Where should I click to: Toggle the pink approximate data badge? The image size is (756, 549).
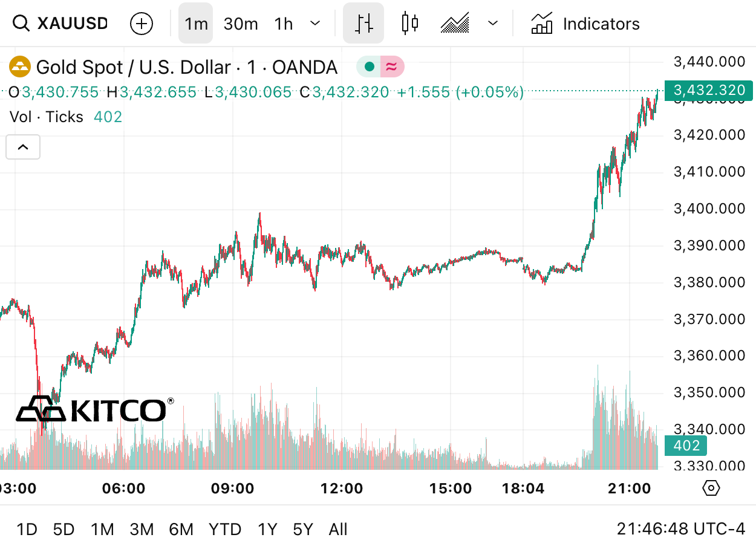coord(392,67)
